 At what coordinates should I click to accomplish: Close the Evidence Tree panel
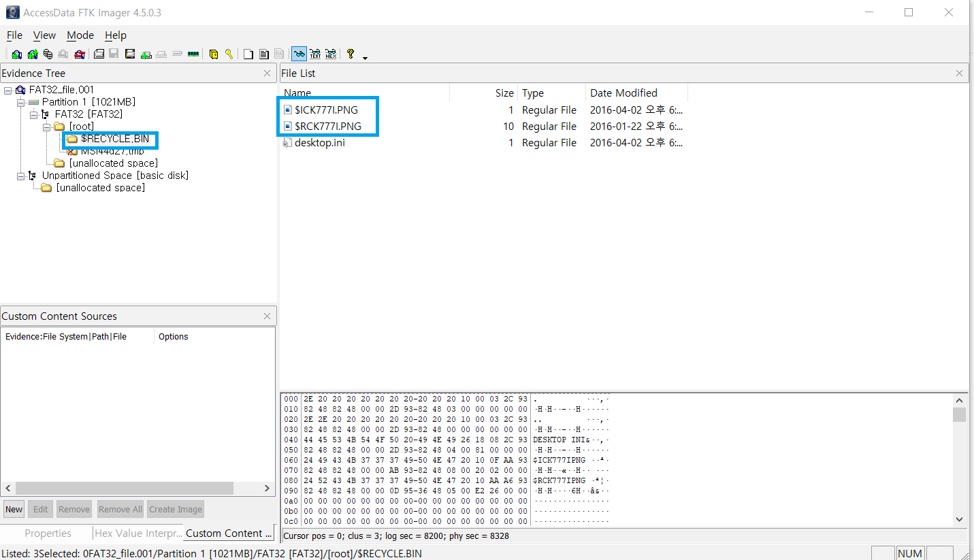[267, 73]
